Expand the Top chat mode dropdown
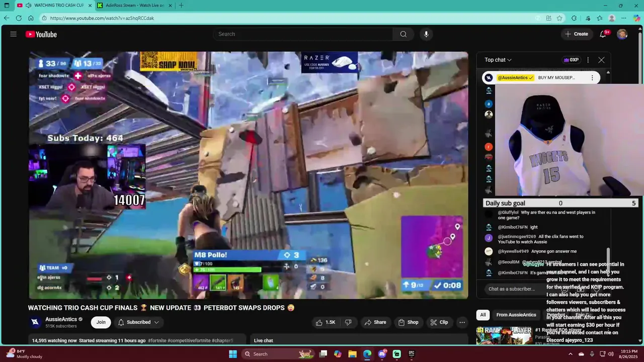Viewport: 644px width, 362px height. point(498,60)
